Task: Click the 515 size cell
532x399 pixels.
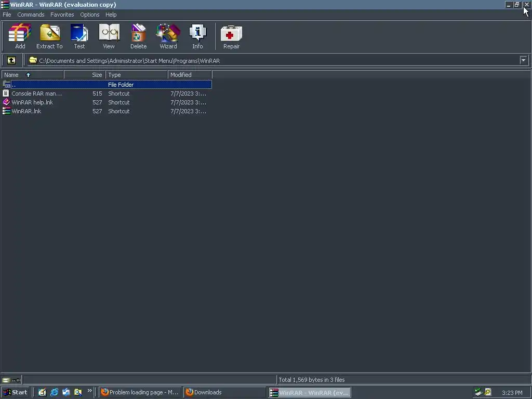Action: pos(97,94)
